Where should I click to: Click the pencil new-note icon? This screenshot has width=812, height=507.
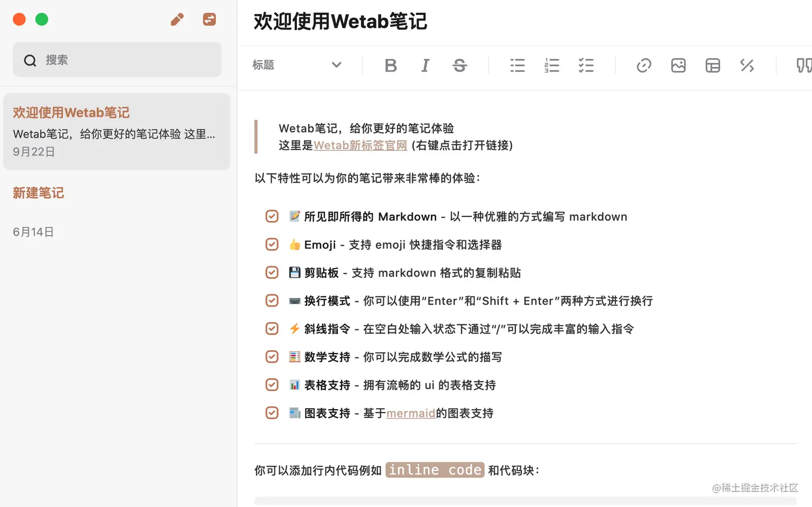(177, 20)
